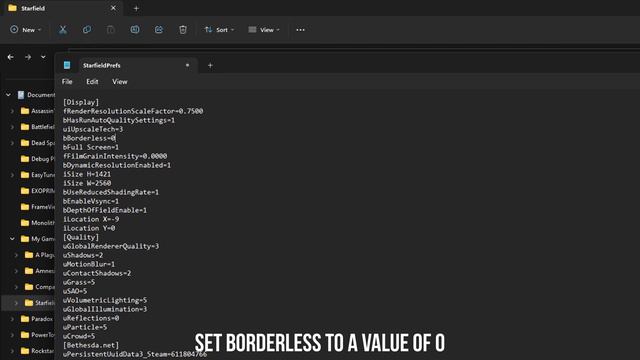Viewport: 640px width, 360px height.
Task: Select the Rockstar folder in tree
Action: (x=38, y=351)
